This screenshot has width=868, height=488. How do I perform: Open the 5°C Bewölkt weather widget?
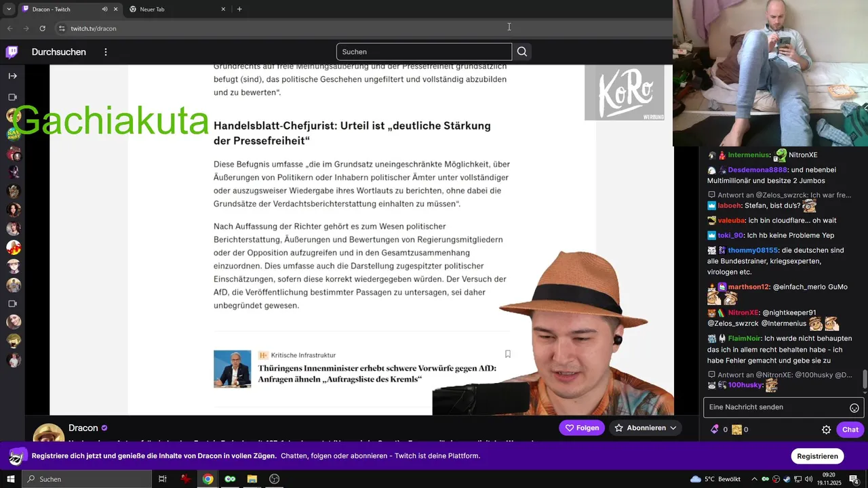[715, 479]
